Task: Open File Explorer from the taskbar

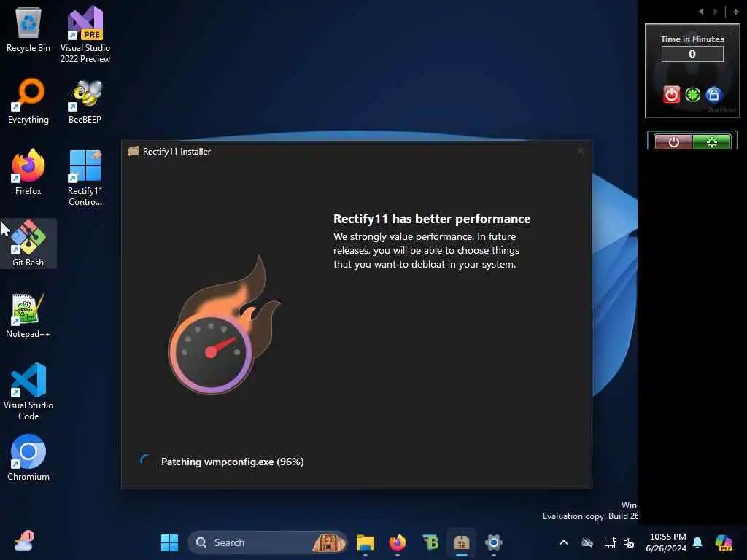Action: (x=365, y=542)
